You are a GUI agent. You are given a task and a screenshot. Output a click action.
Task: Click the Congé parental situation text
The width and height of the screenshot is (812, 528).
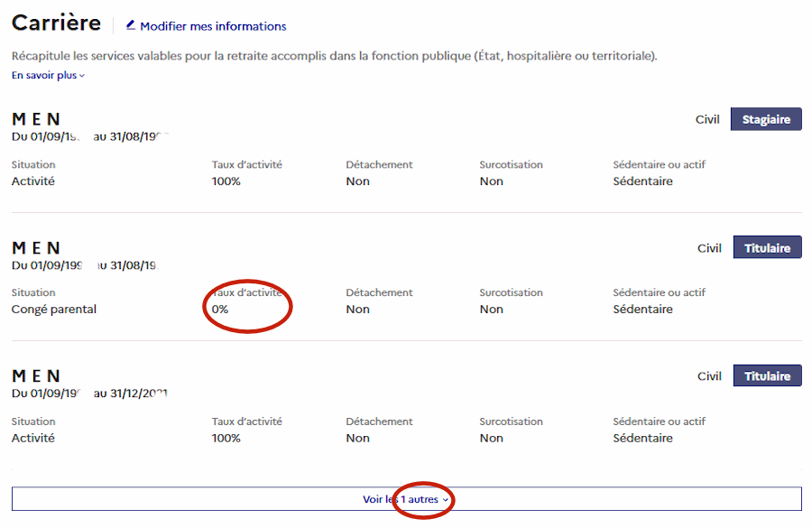54,310
